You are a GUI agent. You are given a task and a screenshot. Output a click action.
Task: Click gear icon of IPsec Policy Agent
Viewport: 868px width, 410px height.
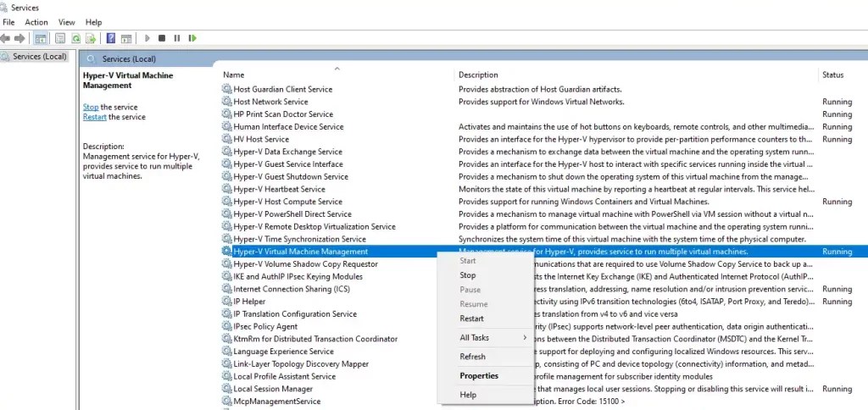pyautogui.click(x=226, y=326)
